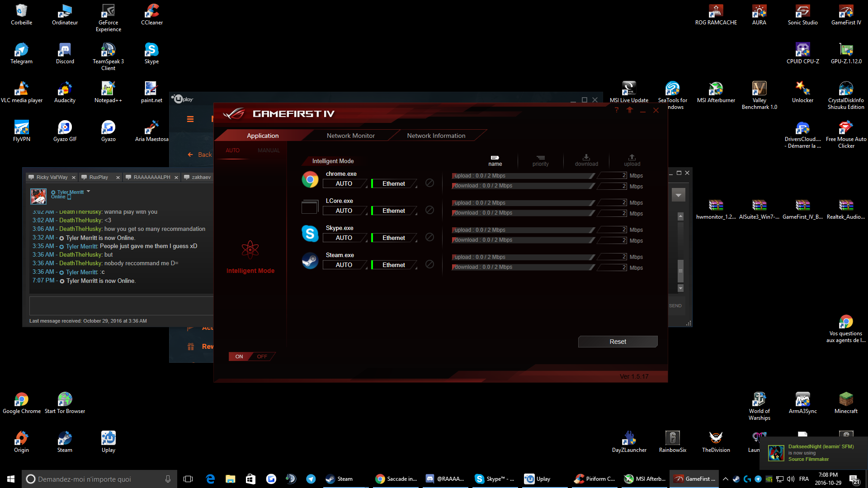Select MANUAL mode option
868x488 pixels.
coord(269,150)
